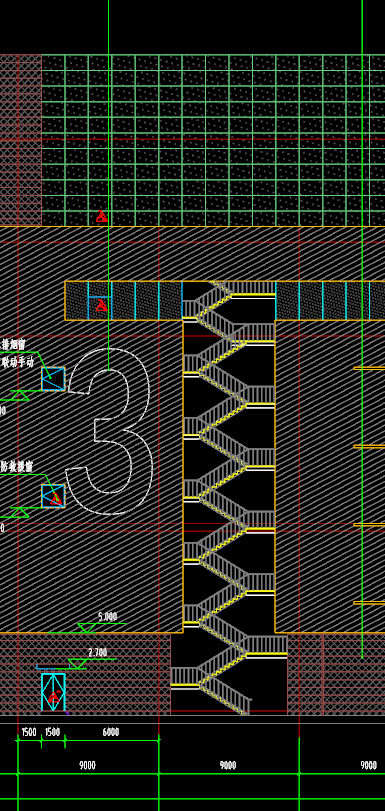
Task: Click the 9000 dimension below the staircase
Action: pos(228,765)
